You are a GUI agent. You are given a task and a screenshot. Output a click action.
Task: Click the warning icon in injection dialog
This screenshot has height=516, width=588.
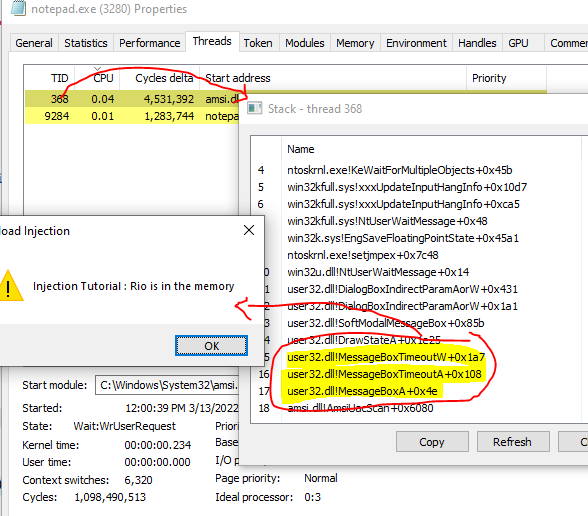point(10,286)
